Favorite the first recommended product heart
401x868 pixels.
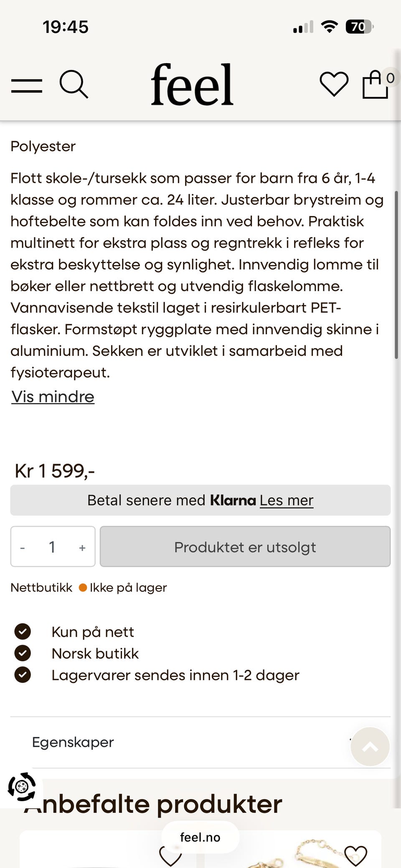(171, 855)
